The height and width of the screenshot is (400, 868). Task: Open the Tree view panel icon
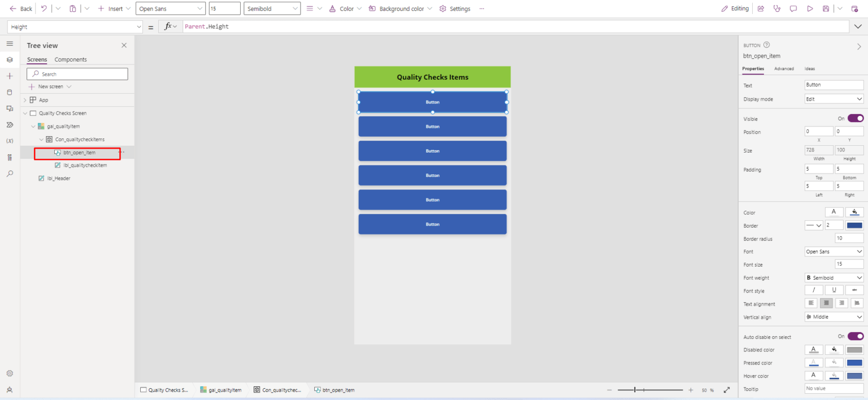pos(10,59)
